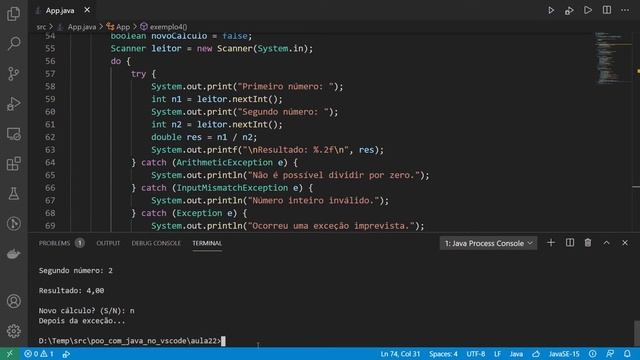
Task: Open the Testing flask view
Action: coord(13,193)
